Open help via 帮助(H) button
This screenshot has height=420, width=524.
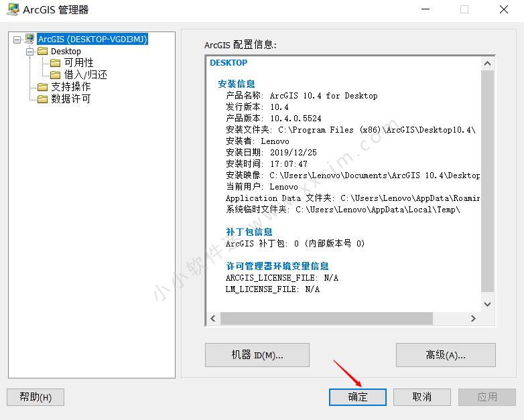pos(36,397)
